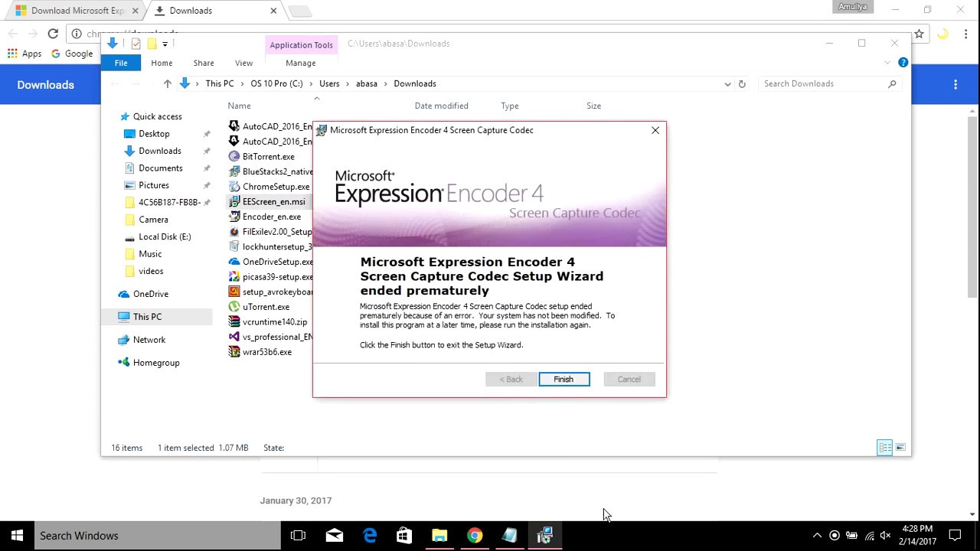Image resolution: width=980 pixels, height=551 pixels.
Task: Sort files by Date modified column
Action: coord(441,106)
